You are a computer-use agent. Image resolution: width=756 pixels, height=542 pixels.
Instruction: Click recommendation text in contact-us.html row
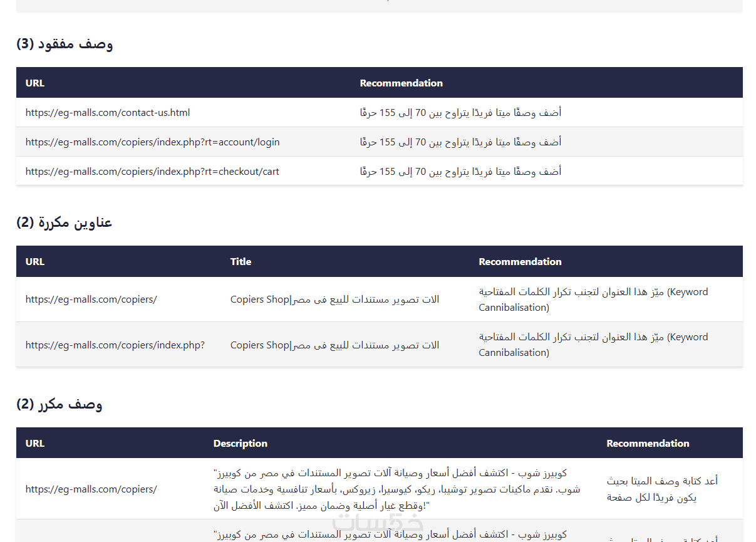pyautogui.click(x=460, y=113)
